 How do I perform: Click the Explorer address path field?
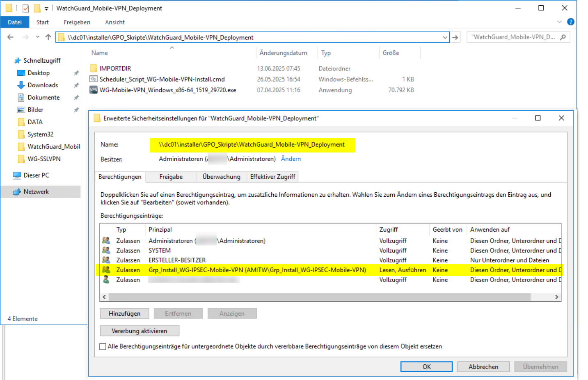point(252,37)
